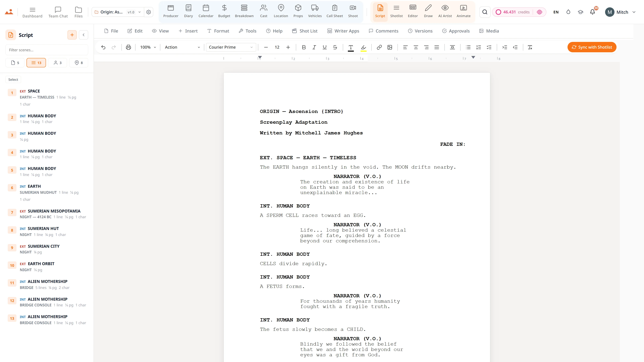
Task: Insert an image via toolbar icon
Action: (x=390, y=47)
